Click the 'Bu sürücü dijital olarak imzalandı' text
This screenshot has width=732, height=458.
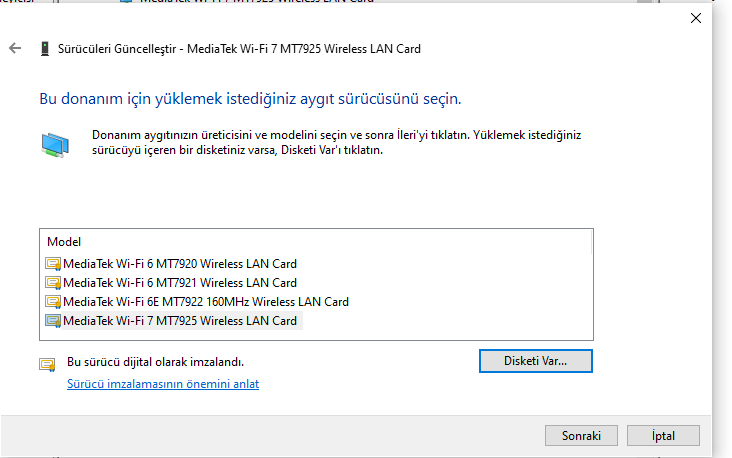pyautogui.click(x=155, y=362)
